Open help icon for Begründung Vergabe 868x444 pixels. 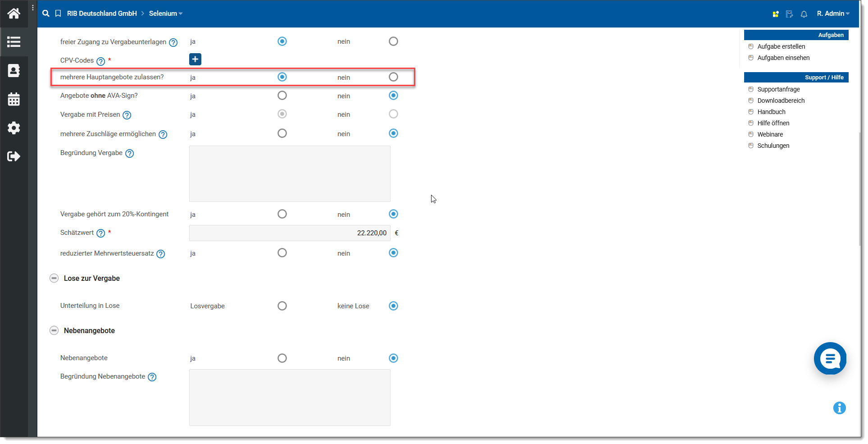click(129, 154)
